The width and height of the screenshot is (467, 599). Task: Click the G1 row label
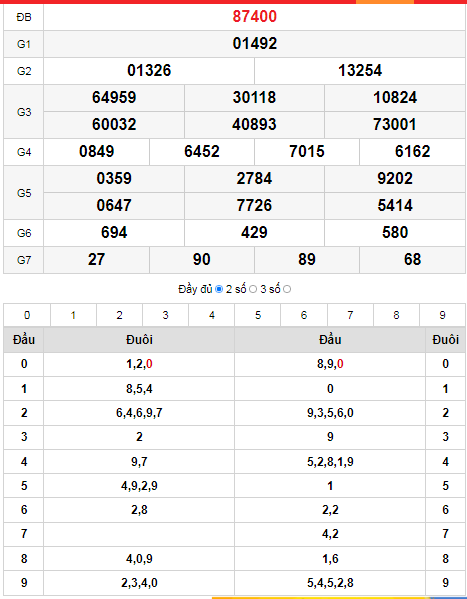coord(24,44)
